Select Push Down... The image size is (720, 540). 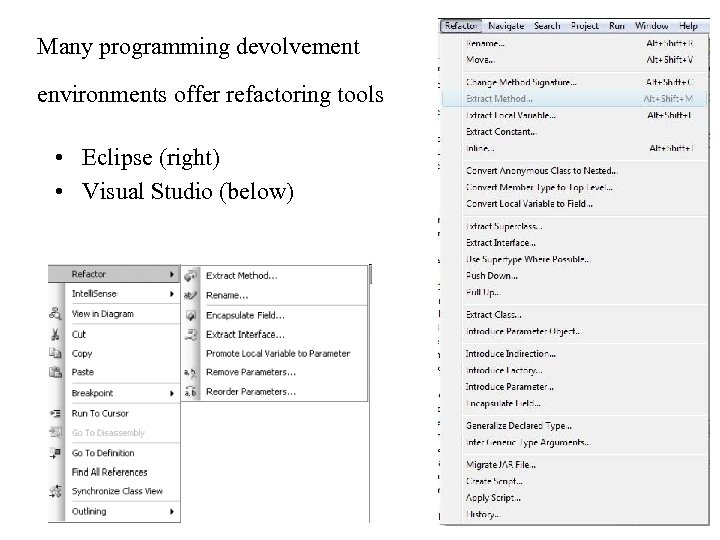point(574,276)
